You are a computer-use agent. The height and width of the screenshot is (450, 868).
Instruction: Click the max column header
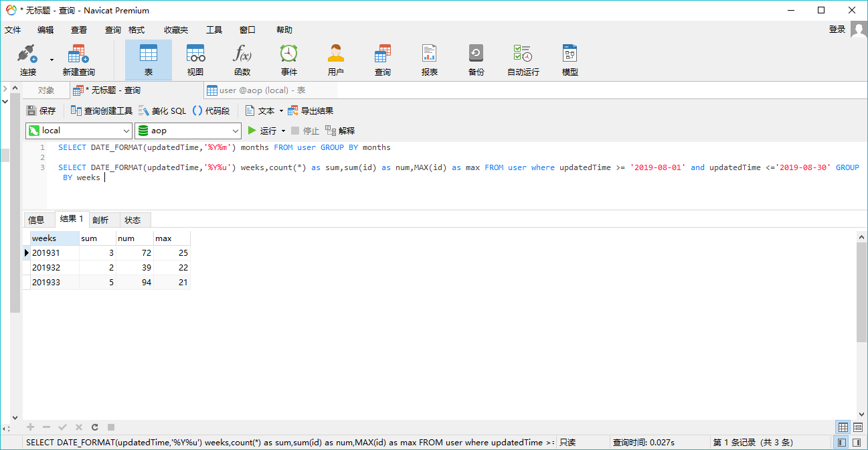pyautogui.click(x=172, y=238)
